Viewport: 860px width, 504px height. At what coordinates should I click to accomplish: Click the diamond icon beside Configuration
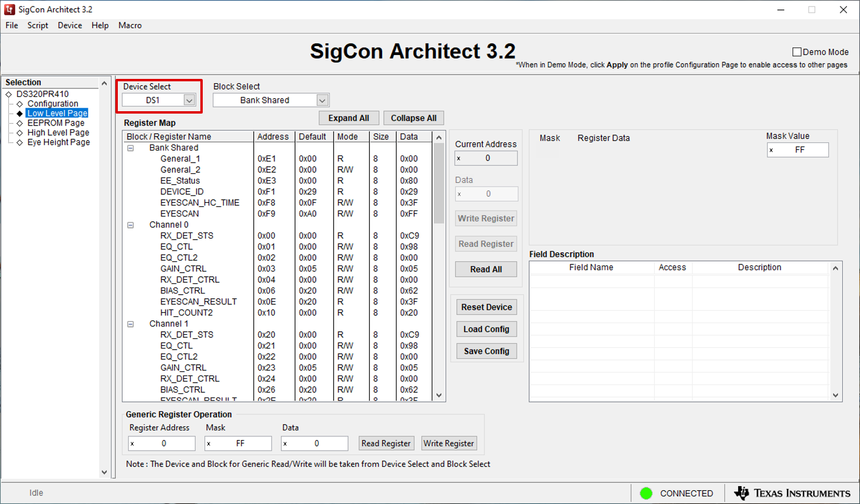click(x=20, y=103)
